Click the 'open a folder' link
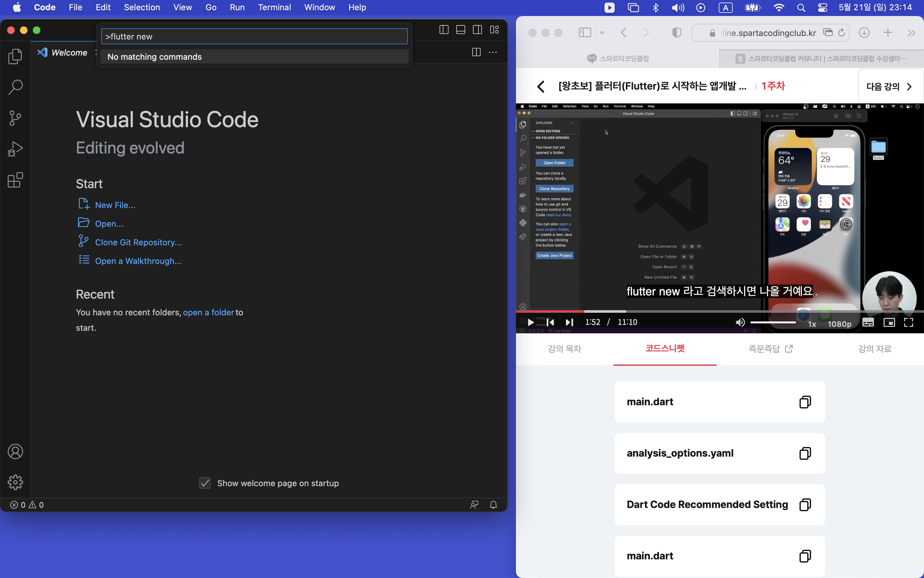 [x=209, y=312]
